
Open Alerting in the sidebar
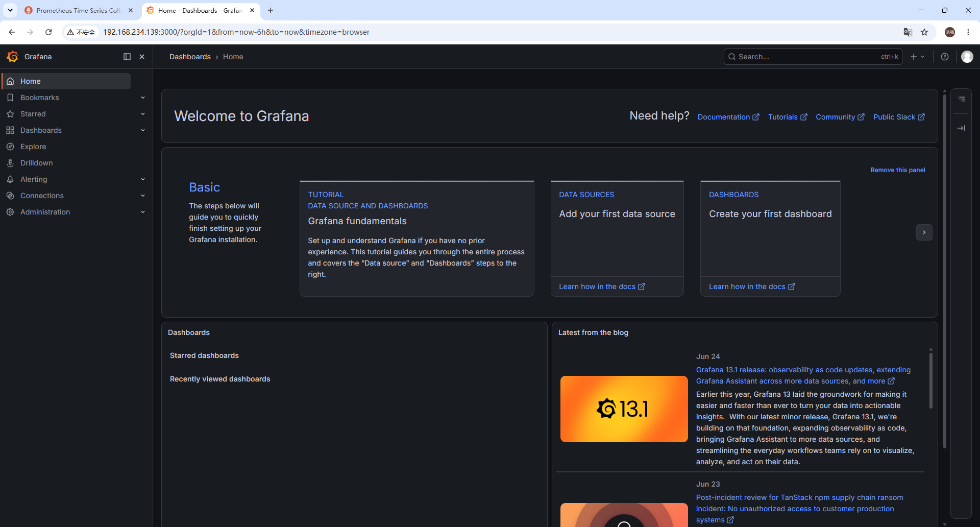tap(34, 179)
